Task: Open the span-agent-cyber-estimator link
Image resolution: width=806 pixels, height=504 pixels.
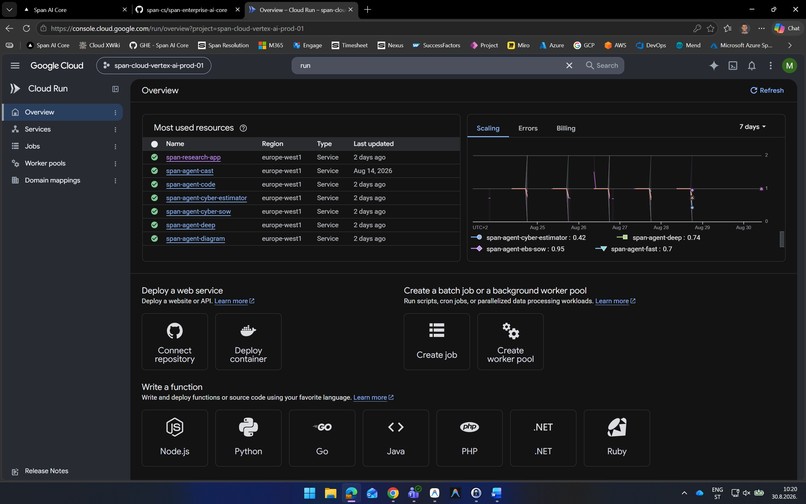Action: [x=206, y=198]
